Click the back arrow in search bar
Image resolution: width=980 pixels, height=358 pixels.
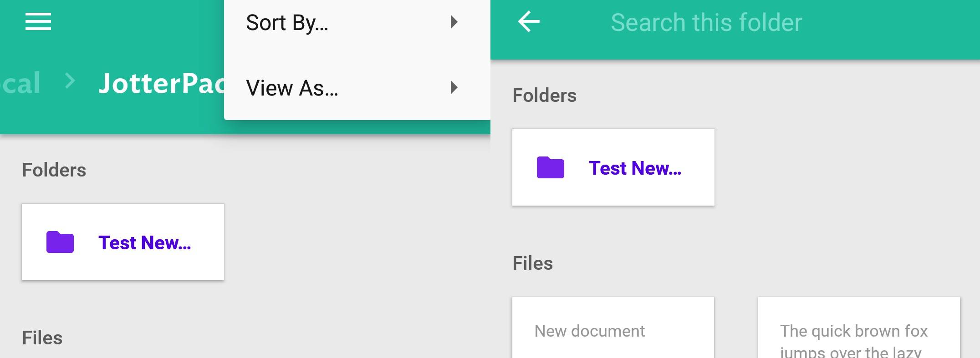pyautogui.click(x=529, y=22)
